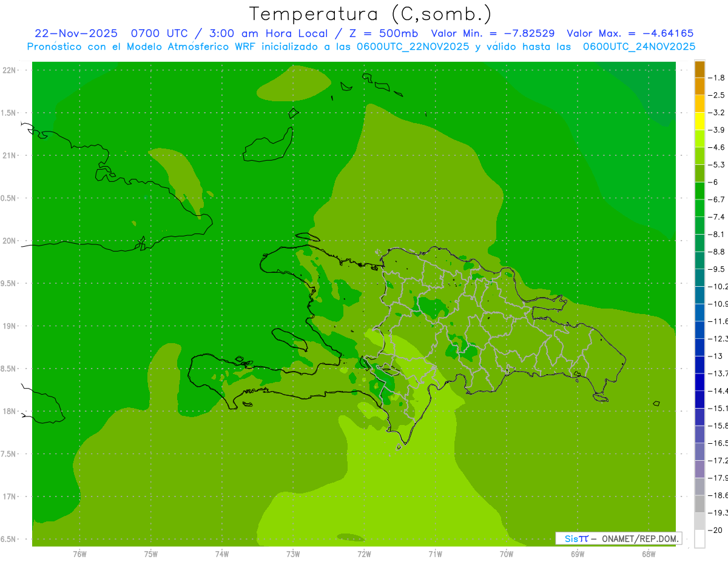728x562 pixels.
Task: Click the purple swatch between -17.2 and -17.9
Action: [x=700, y=469]
